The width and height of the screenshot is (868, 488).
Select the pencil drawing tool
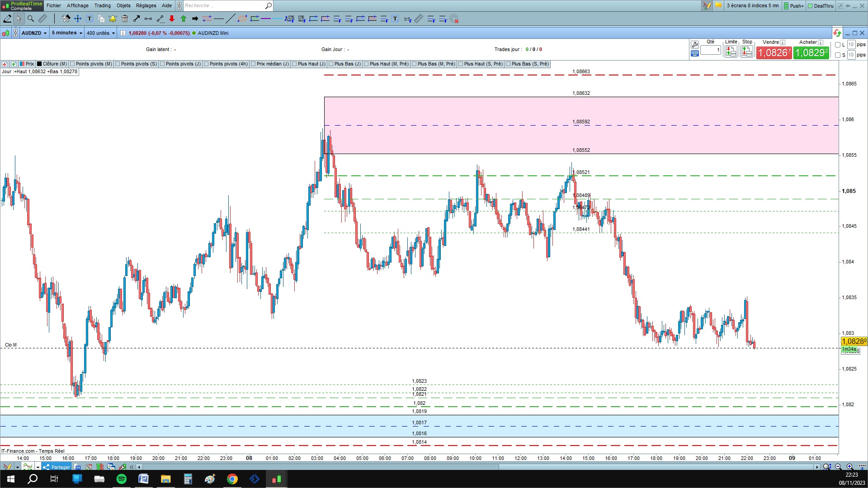(7, 19)
